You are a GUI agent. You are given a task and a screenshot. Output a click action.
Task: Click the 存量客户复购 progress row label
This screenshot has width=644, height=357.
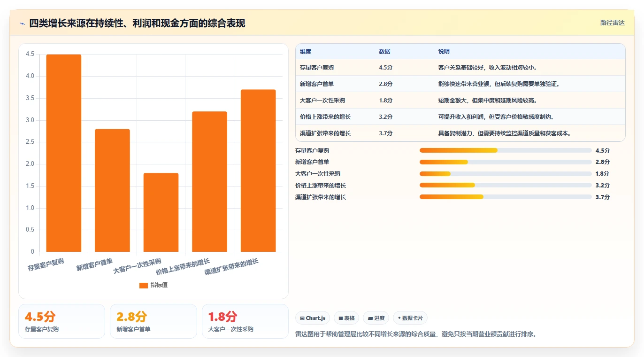312,150
